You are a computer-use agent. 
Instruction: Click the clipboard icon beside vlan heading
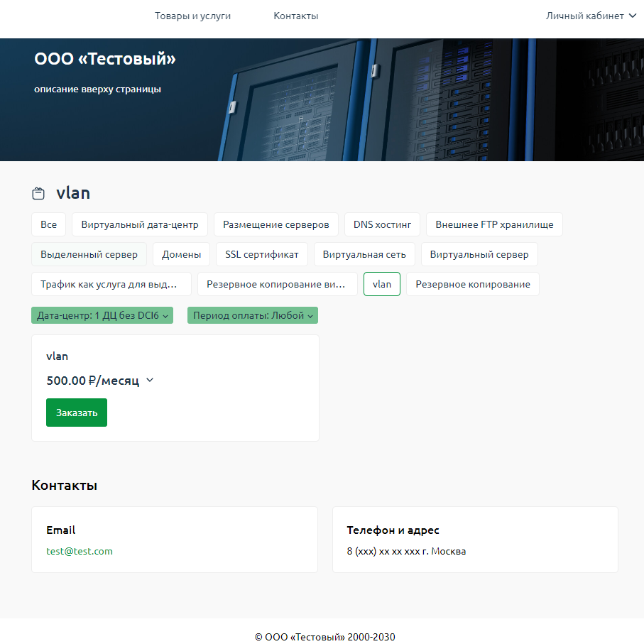[38, 193]
